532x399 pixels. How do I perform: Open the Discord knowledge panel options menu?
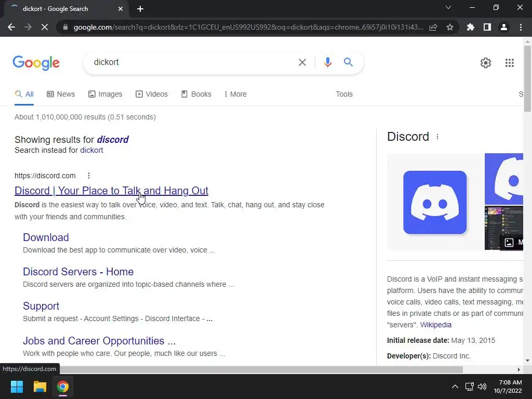pos(437,137)
